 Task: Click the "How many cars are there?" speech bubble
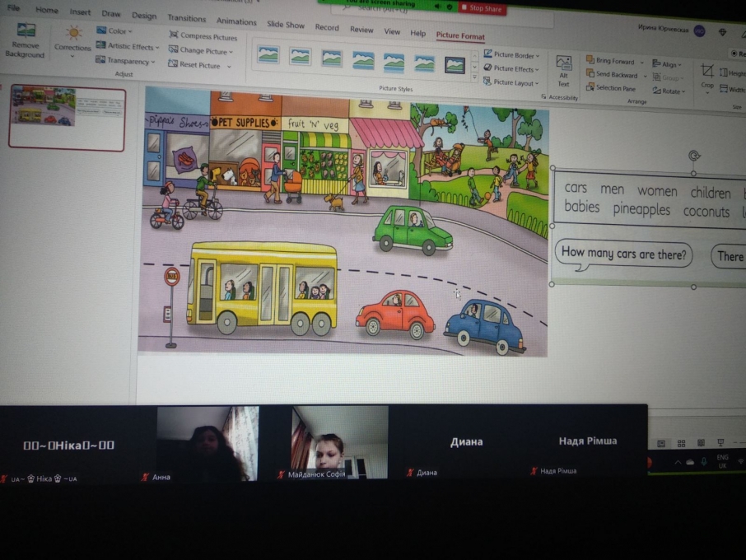(x=623, y=254)
